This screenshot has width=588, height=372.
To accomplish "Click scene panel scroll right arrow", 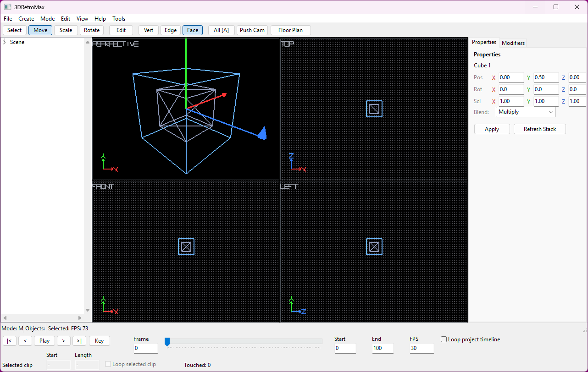I will 80,318.
